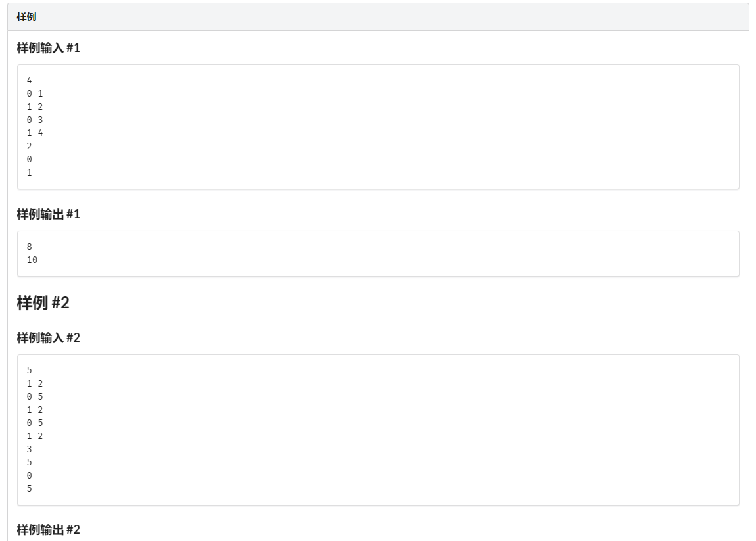Click the 样例 panel header
The image size is (756, 541).
point(27,17)
